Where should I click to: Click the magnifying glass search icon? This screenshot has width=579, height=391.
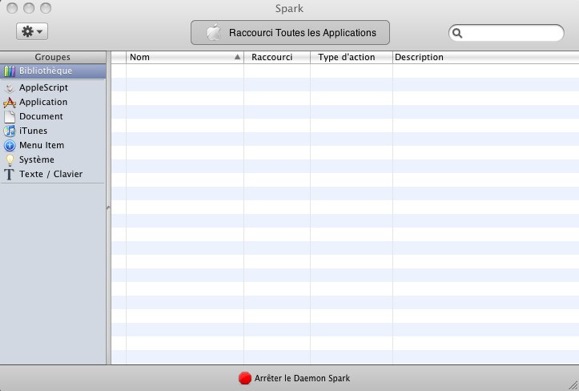(457, 33)
